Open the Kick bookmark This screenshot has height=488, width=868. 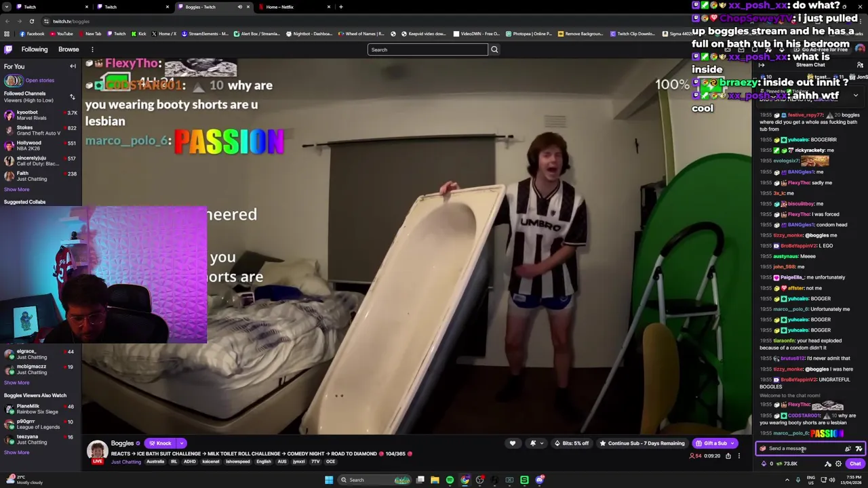tap(138, 34)
